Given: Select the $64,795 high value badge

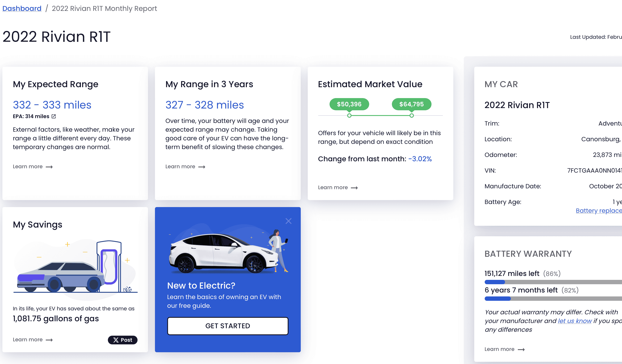Looking at the screenshot, I should pos(411,104).
